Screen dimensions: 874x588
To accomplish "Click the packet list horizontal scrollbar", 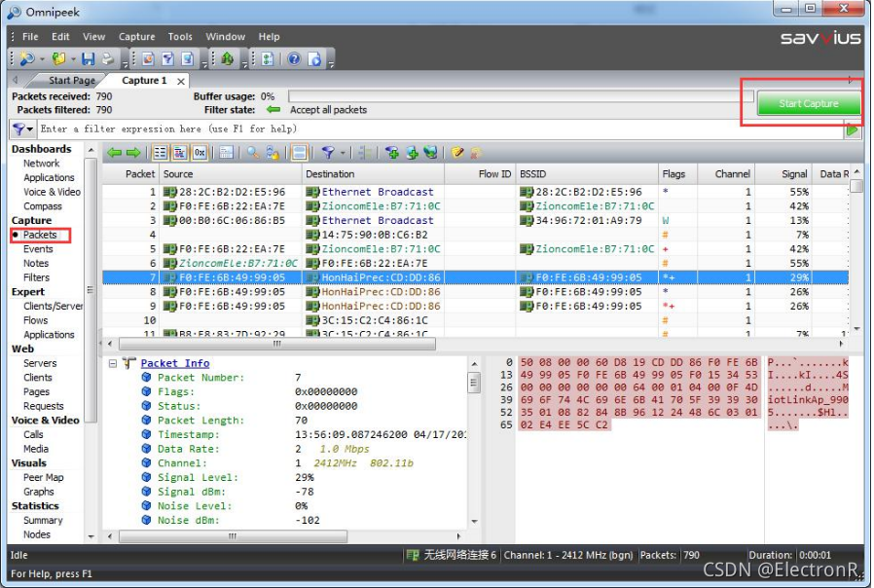I will (x=277, y=344).
